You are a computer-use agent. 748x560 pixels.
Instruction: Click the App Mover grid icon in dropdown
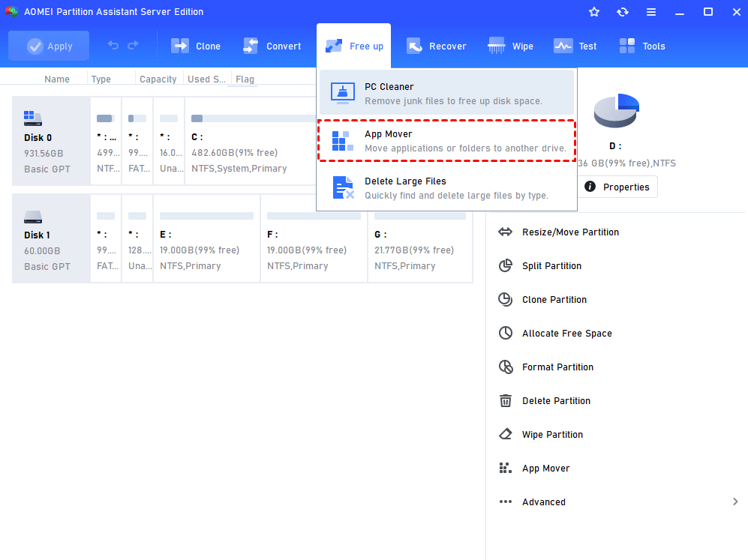click(x=343, y=141)
